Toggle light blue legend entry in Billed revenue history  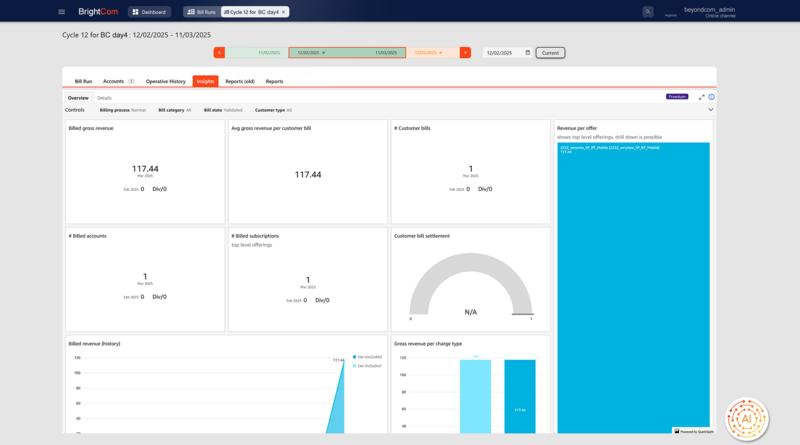367,366
